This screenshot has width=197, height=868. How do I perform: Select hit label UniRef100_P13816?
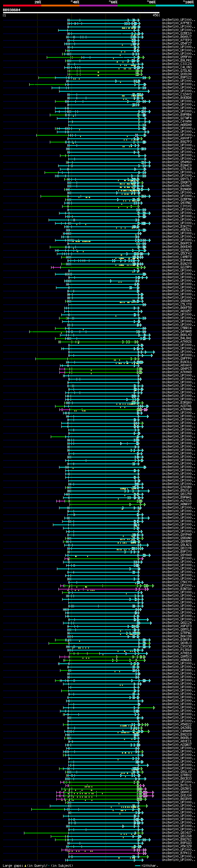(x=177, y=650)
